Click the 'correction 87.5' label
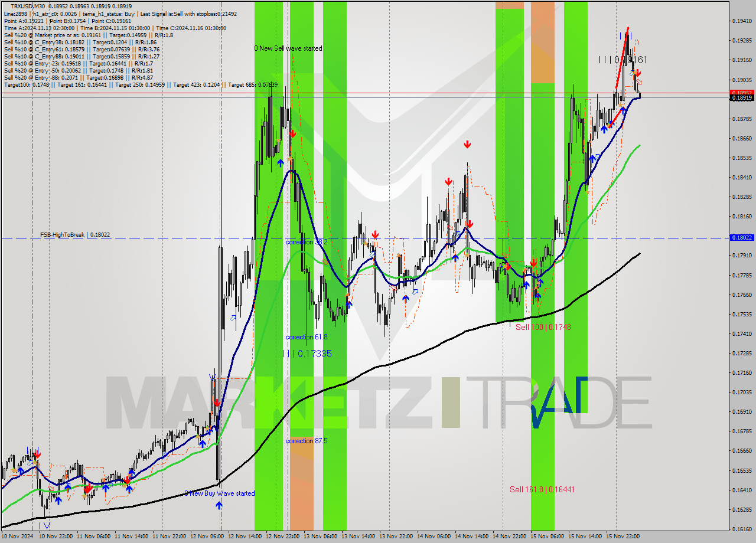The image size is (756, 543). tap(307, 441)
